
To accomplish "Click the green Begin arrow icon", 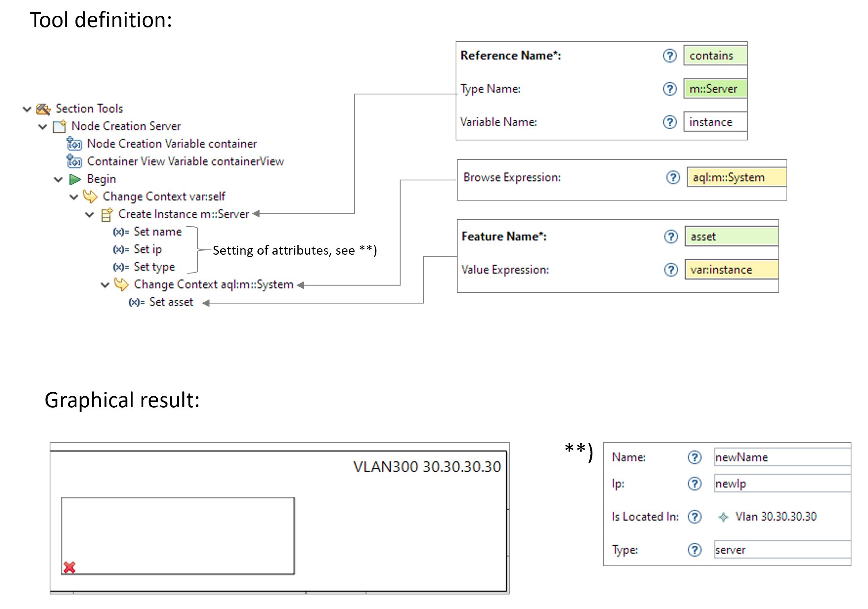I will pos(75,179).
